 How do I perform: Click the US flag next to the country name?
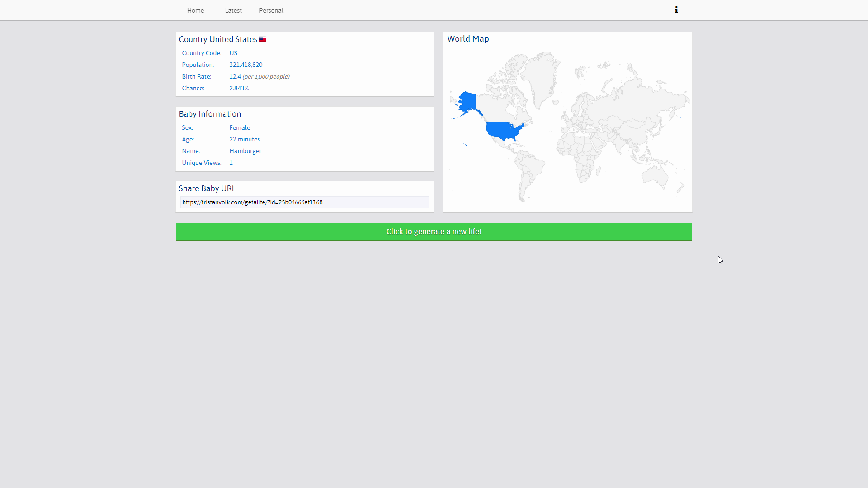pyautogui.click(x=263, y=39)
